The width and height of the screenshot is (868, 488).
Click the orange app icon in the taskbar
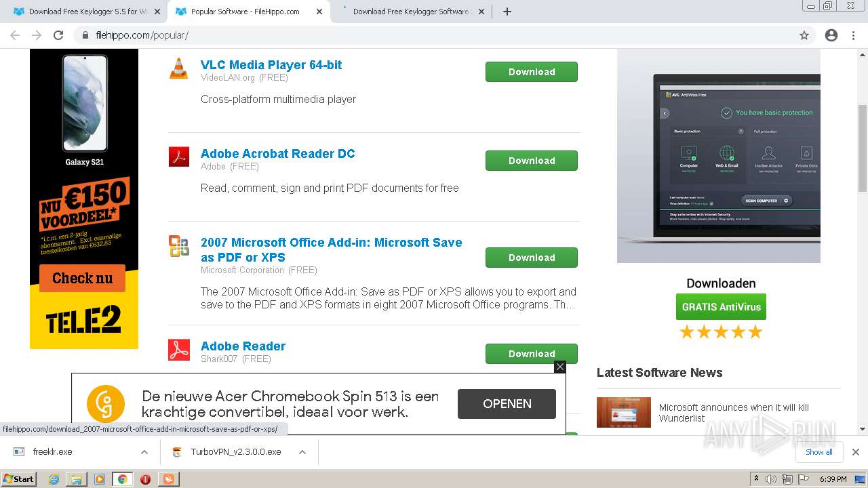coord(168,479)
